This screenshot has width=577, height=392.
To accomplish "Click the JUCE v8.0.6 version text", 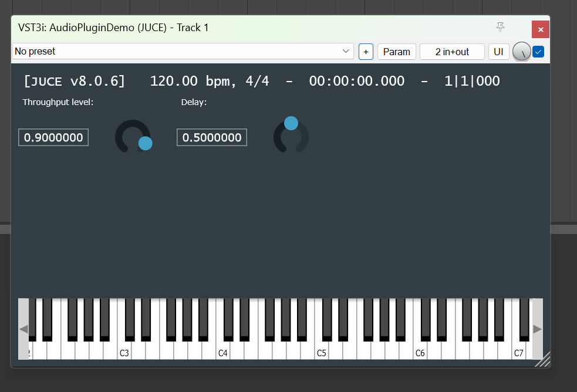I will point(75,81).
